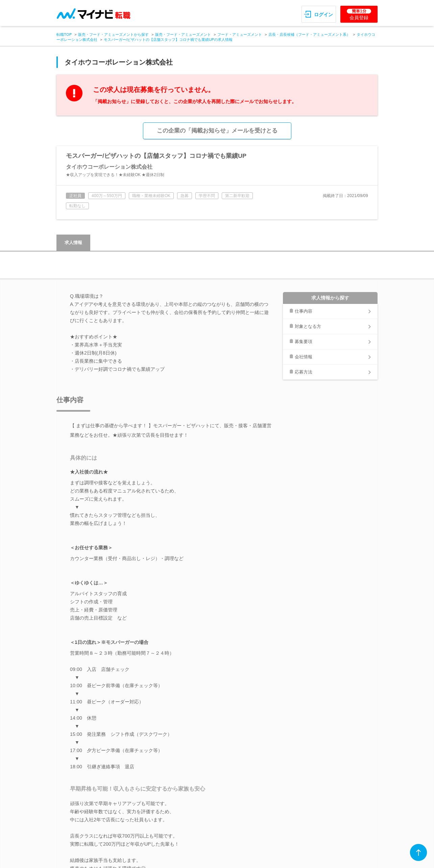Click the Mynavi Tenshoku logo
Image resolution: width=434 pixels, height=868 pixels.
(93, 14)
